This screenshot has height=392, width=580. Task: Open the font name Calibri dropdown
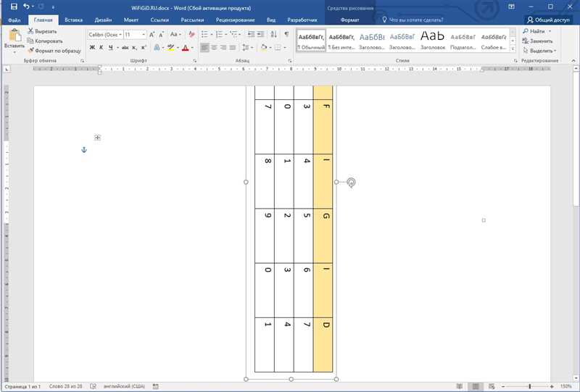tap(120, 34)
